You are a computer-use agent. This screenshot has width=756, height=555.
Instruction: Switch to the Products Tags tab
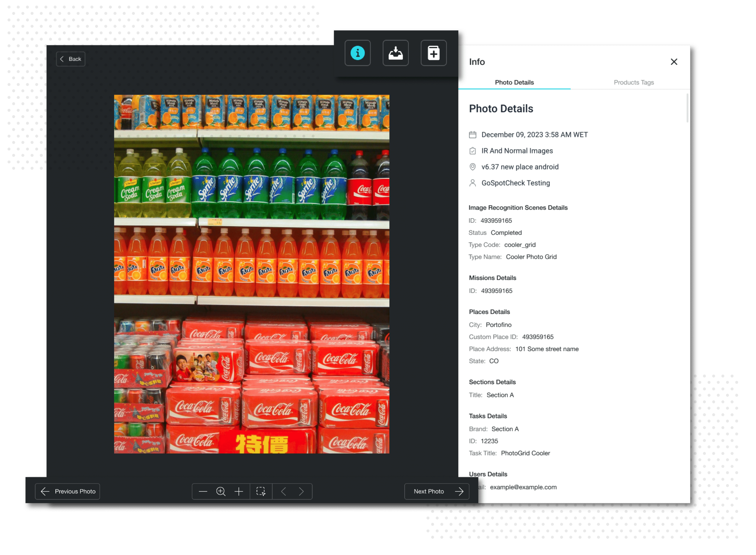(x=634, y=82)
